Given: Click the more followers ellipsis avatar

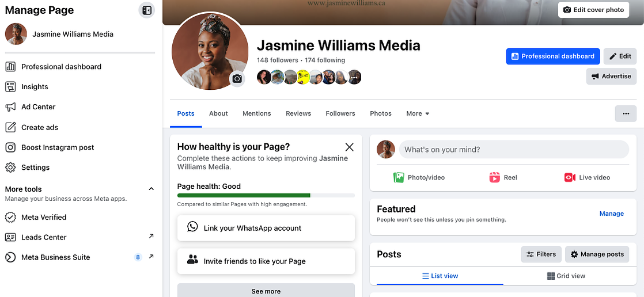Looking at the screenshot, I should tap(354, 77).
